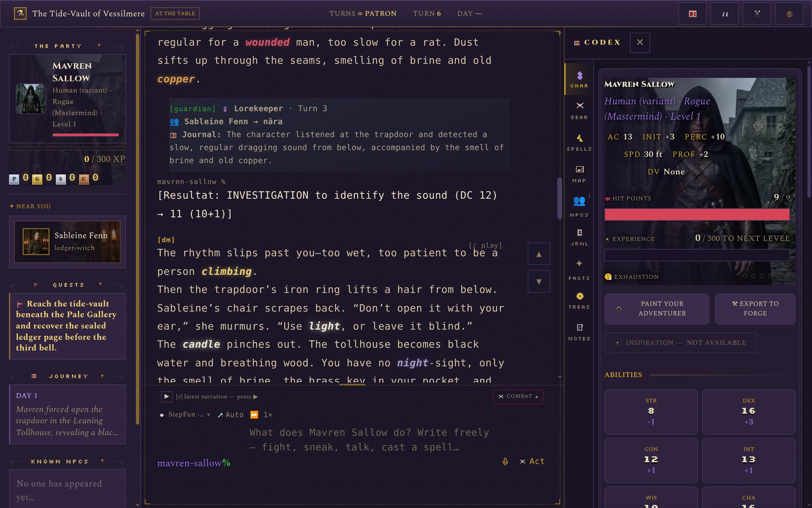Close the Codex panel

coord(639,42)
